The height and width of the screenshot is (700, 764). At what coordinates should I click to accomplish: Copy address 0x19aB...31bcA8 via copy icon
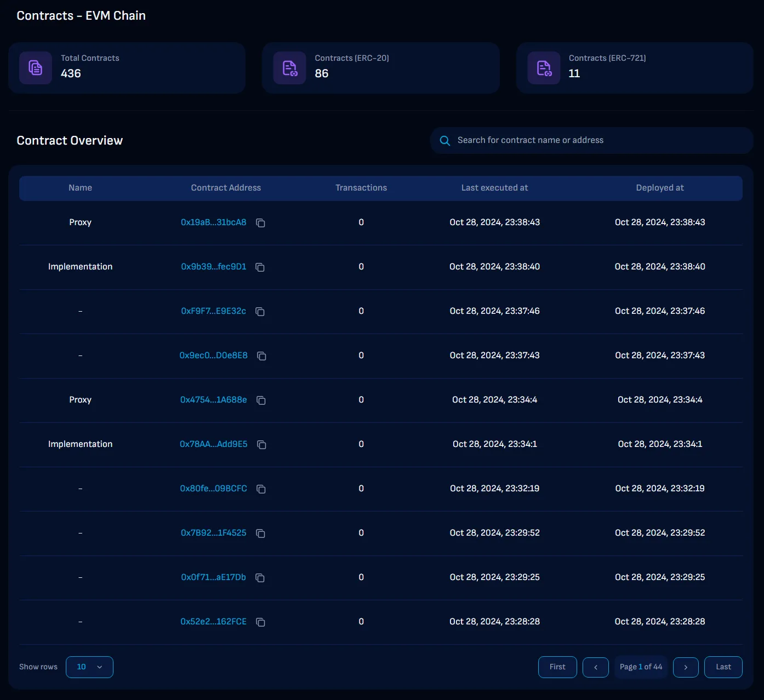click(261, 223)
